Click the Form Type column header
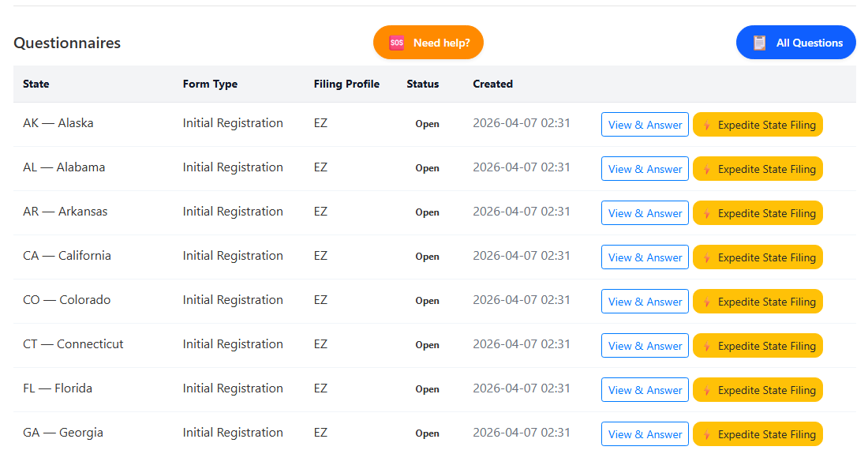Viewport: 868px width, 454px height. (211, 84)
